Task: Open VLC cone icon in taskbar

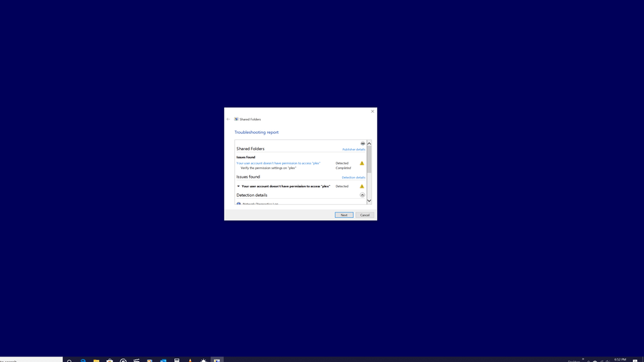Action: [190, 361]
